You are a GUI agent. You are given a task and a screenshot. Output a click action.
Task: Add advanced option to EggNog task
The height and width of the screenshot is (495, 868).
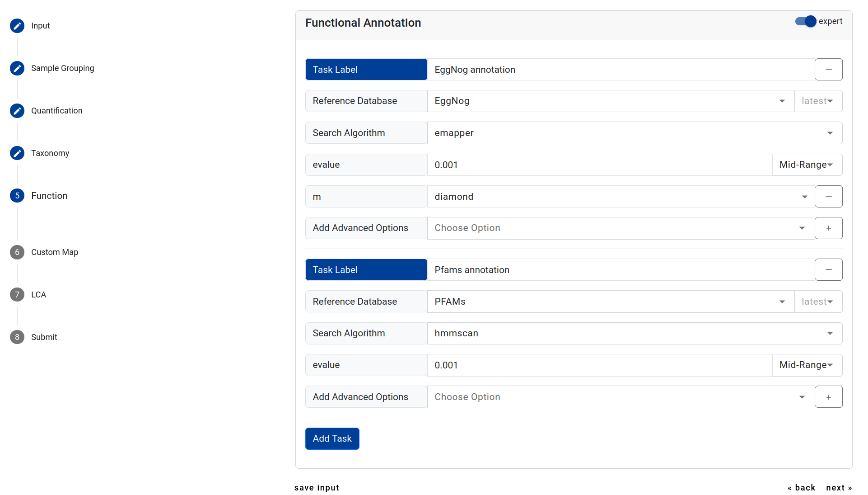pyautogui.click(x=828, y=228)
